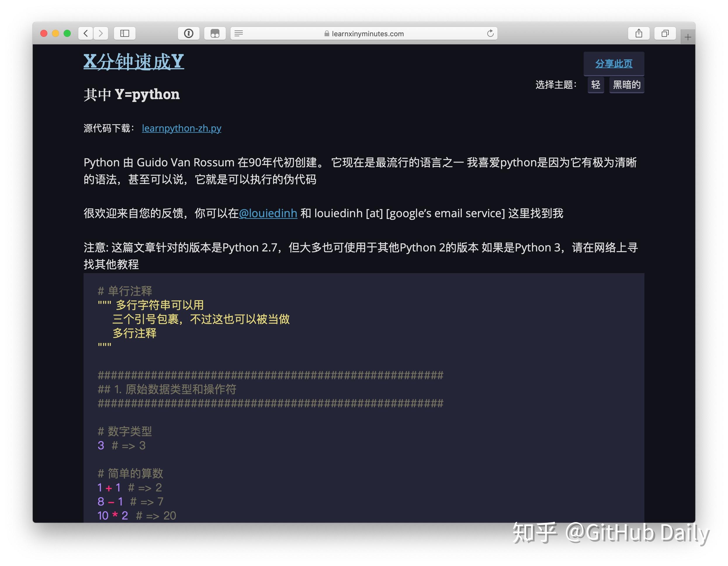This screenshot has height=566, width=728.
Task: Download learnpython-zh.py source file
Action: click(x=181, y=128)
